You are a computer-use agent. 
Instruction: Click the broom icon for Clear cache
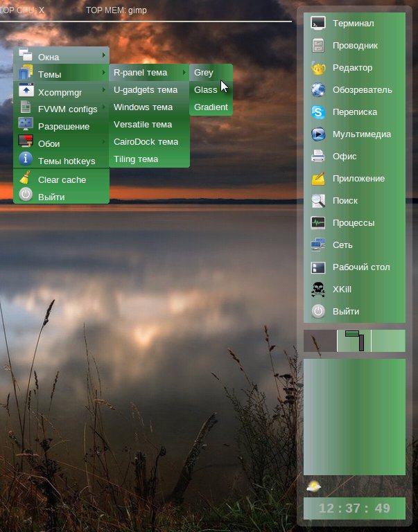26,177
